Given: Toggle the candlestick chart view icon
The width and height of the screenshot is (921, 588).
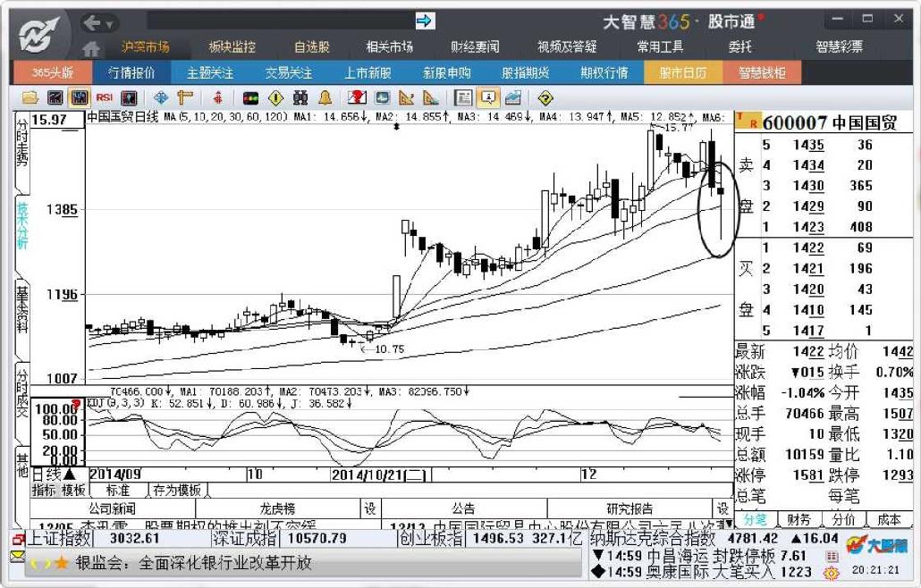Looking at the screenshot, I should (x=80, y=97).
